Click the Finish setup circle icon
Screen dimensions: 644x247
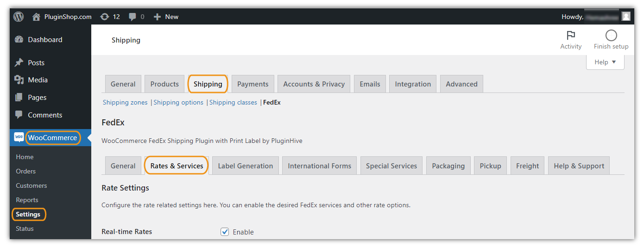click(x=611, y=35)
